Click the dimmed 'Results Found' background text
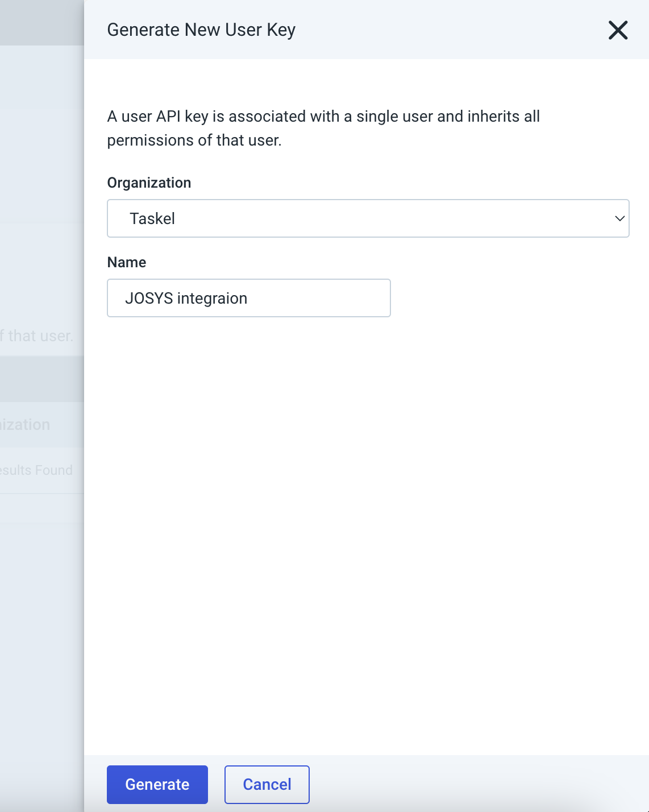 tap(36, 470)
